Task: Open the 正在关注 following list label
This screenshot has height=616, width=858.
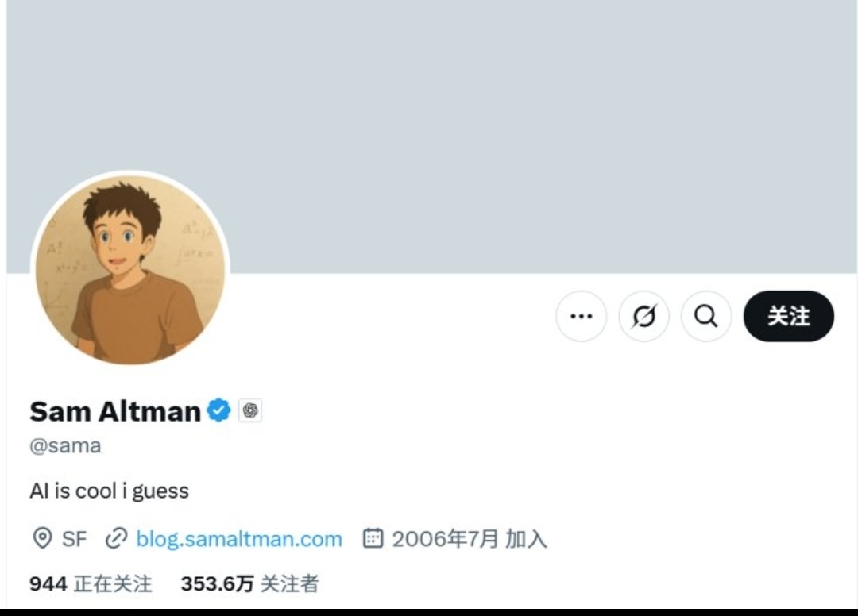Action: point(113,584)
